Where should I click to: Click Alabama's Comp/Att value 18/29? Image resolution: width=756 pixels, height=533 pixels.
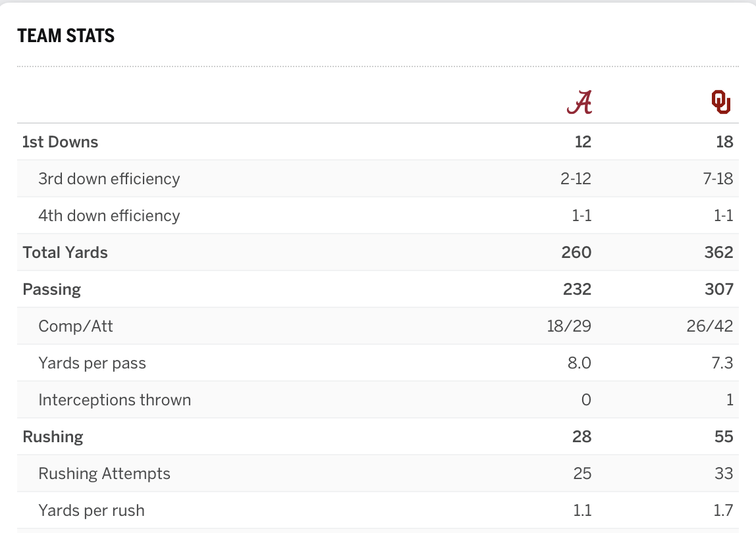pos(569,326)
